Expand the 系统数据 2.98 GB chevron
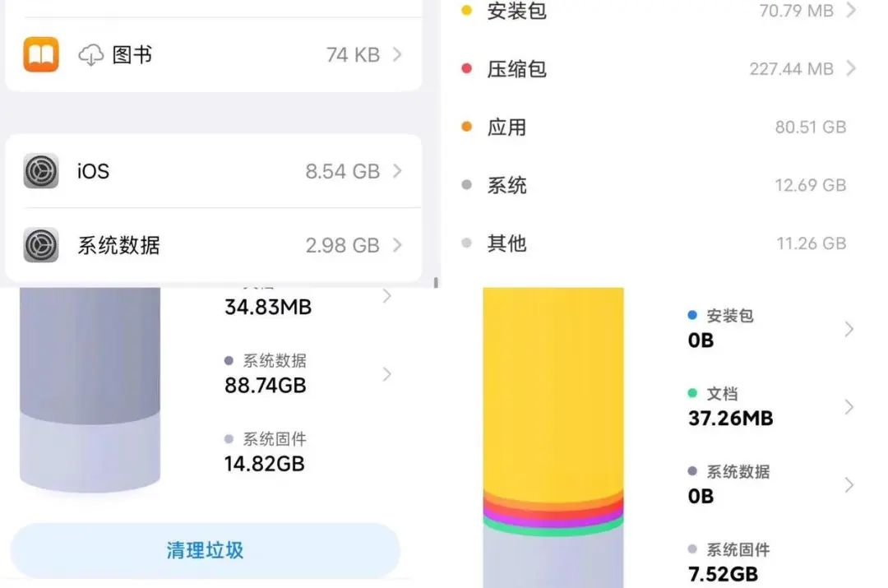 point(397,245)
